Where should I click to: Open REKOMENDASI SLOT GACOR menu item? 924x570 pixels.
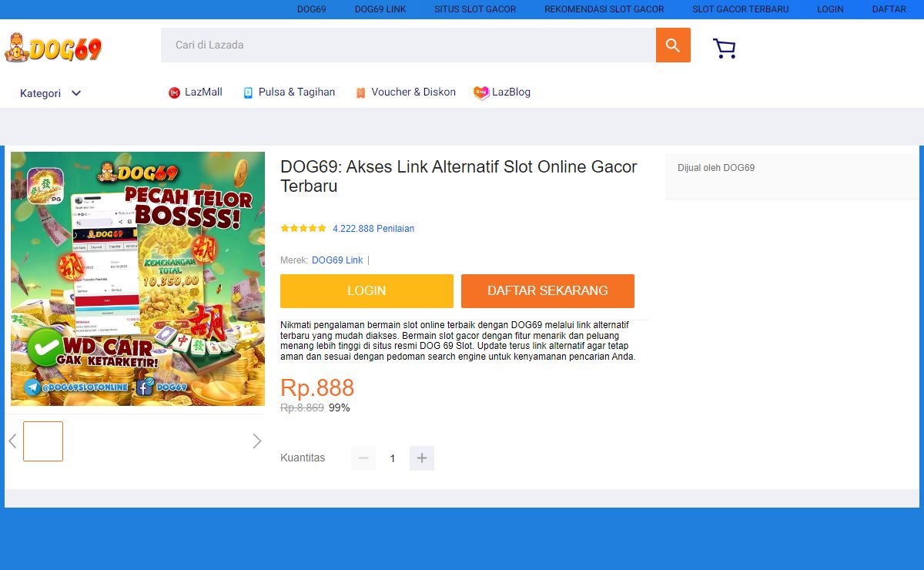[604, 9]
